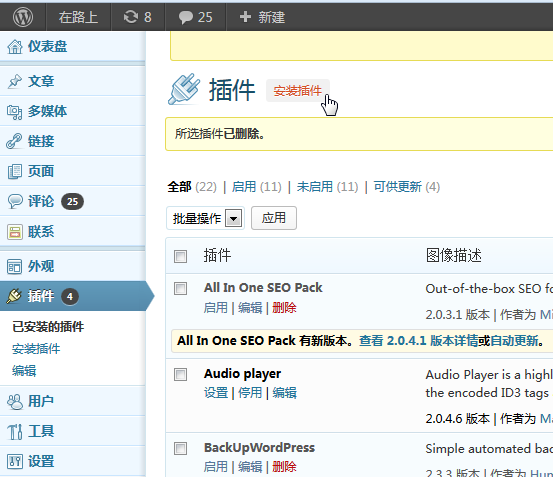The image size is (553, 477).
Task: Click 编辑 under Audio player
Action: click(284, 393)
